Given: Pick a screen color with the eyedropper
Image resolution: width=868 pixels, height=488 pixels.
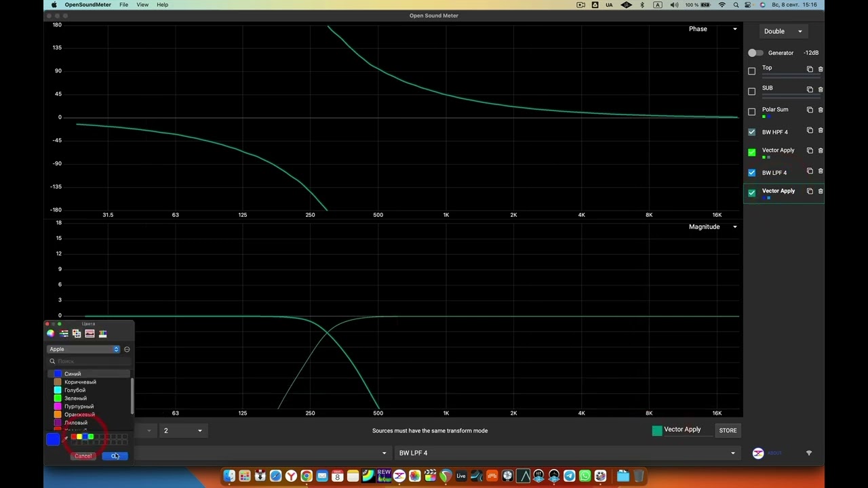Looking at the screenshot, I should click(x=65, y=439).
